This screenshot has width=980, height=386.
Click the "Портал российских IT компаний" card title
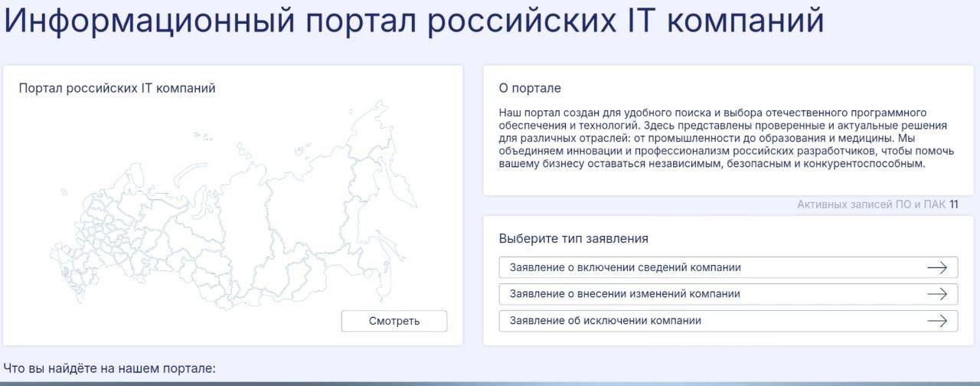[117, 88]
